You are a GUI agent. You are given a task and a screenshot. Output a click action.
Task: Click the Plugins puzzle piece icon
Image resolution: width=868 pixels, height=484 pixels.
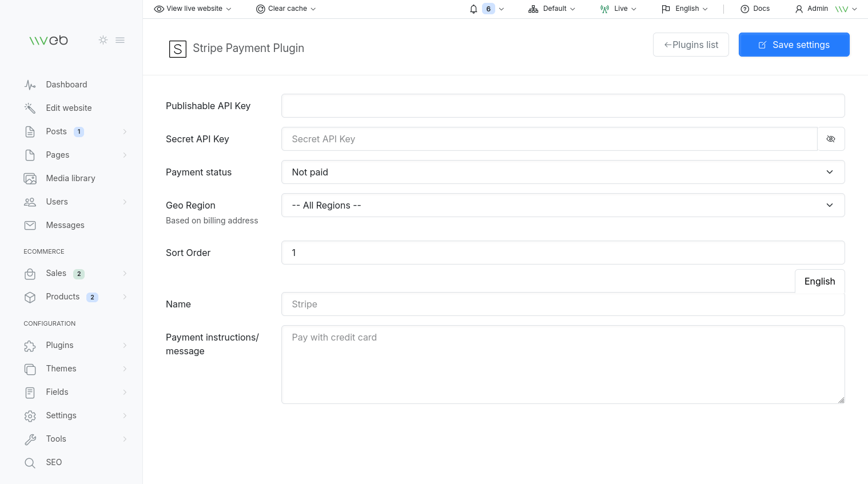[30, 345]
